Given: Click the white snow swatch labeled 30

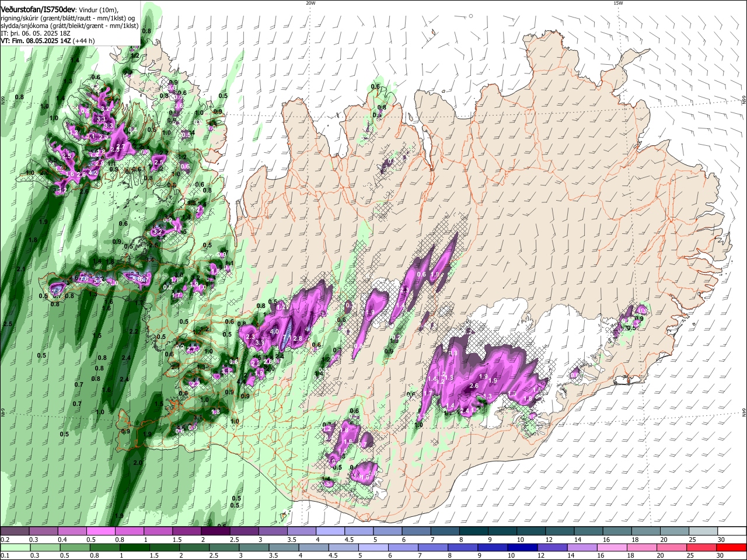Looking at the screenshot, I should pos(732,531).
